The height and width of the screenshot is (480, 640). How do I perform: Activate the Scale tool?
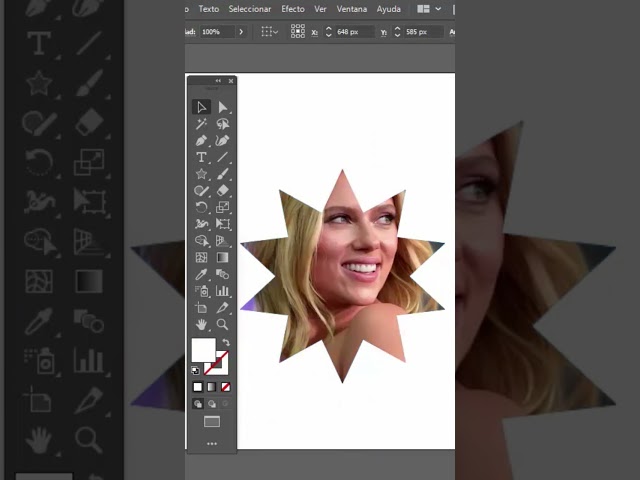[222, 207]
